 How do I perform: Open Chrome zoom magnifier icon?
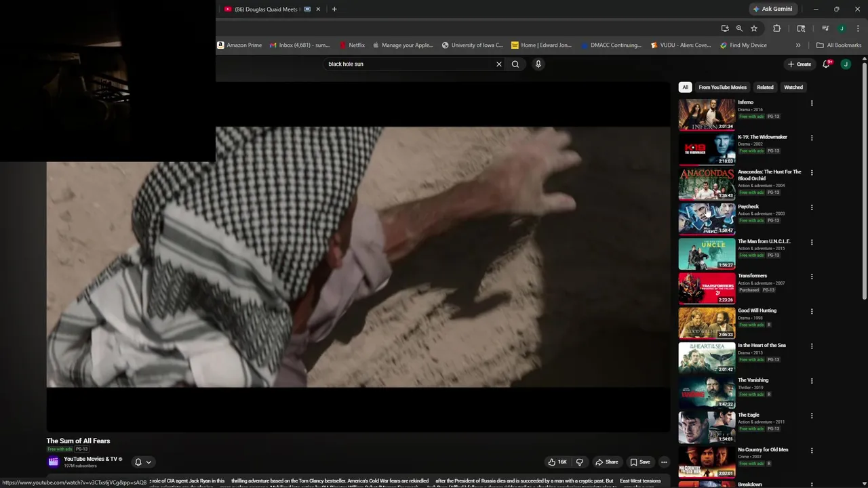click(739, 28)
